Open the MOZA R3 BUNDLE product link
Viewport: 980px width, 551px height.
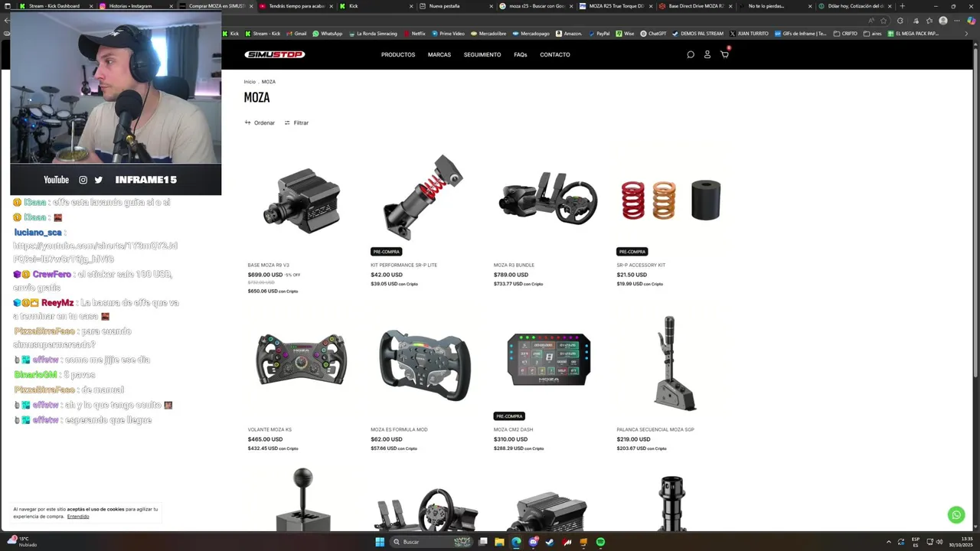pyautogui.click(x=514, y=265)
